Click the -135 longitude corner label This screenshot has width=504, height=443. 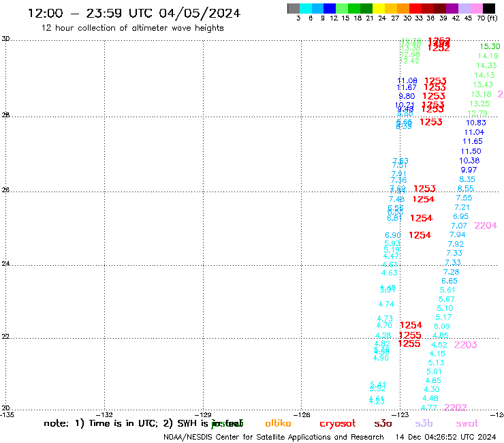[7, 415]
